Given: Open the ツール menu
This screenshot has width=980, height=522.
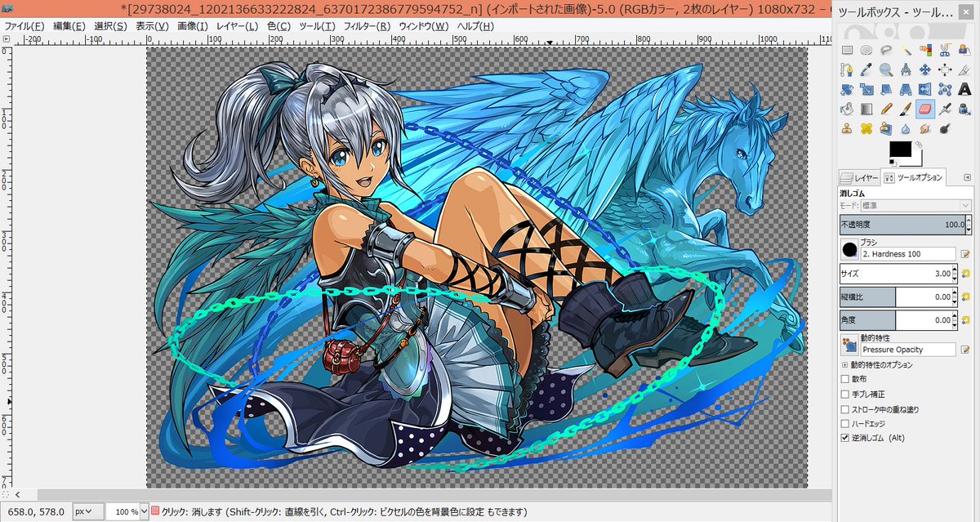Looking at the screenshot, I should click(x=317, y=26).
